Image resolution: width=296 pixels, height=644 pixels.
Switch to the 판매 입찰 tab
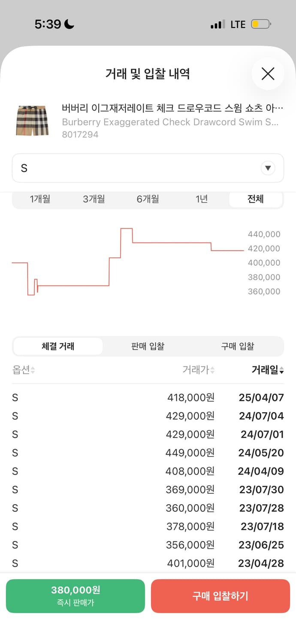click(x=148, y=346)
